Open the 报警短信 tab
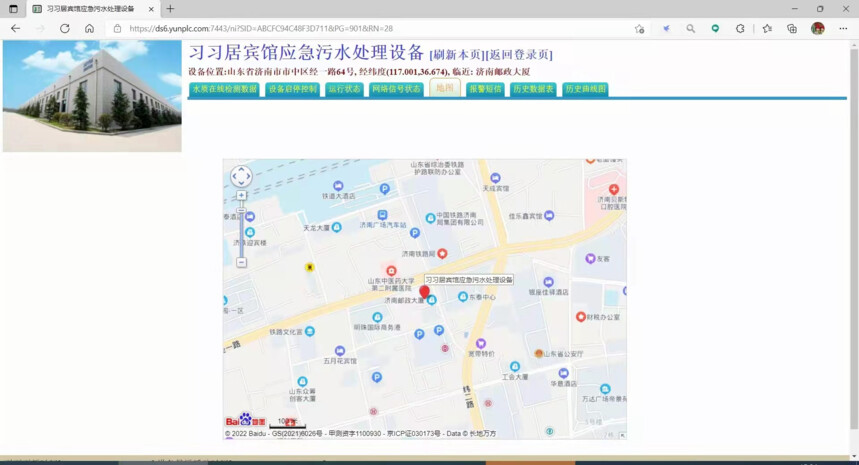 pyautogui.click(x=485, y=89)
